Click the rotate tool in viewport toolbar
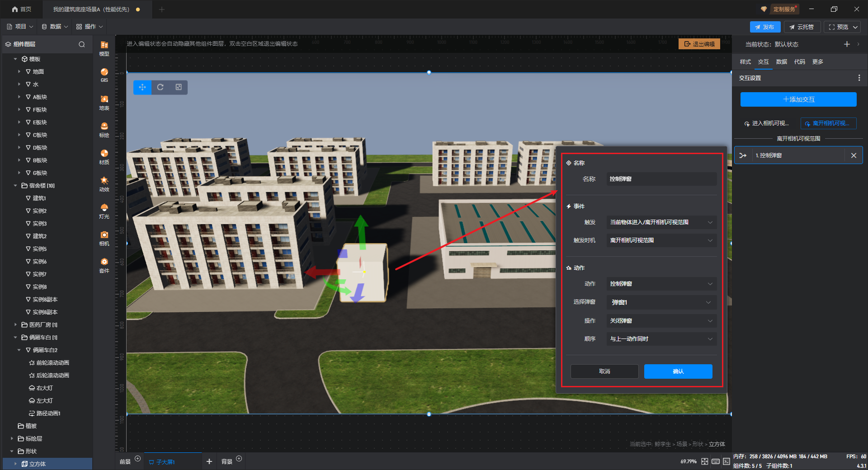Viewport: 868px width, 470px height. [160, 87]
